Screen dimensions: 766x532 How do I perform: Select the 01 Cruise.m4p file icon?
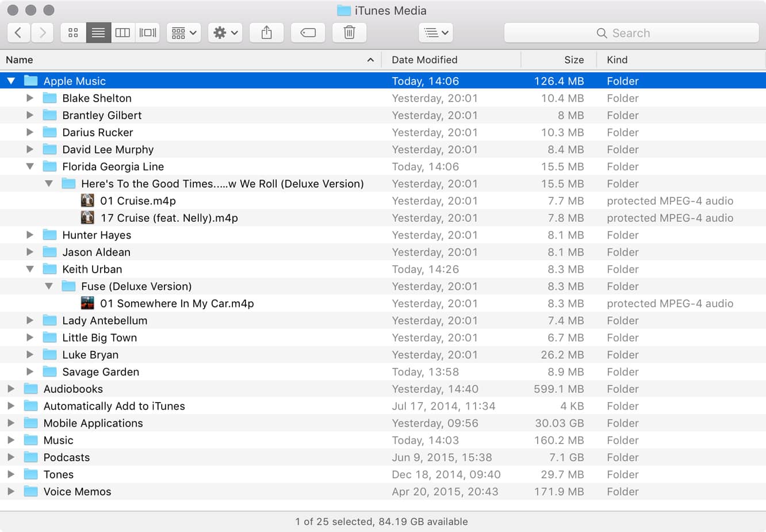(87, 201)
